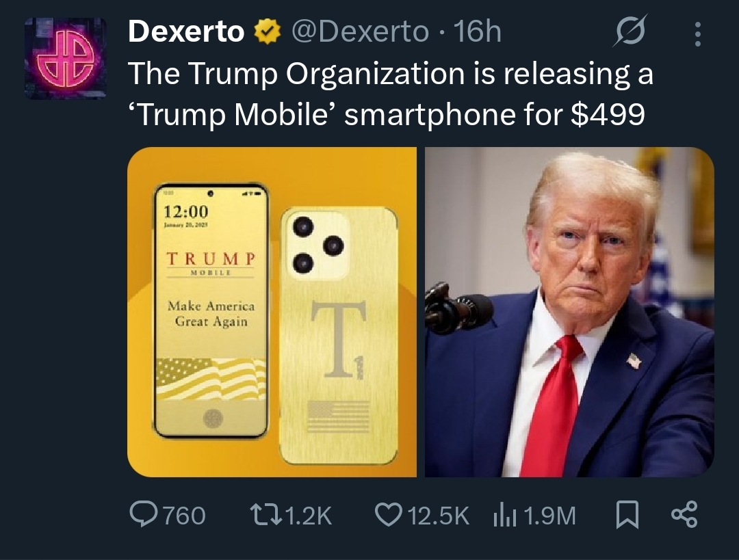The image size is (739, 560).
Task: Open Dexerto's profile avatar
Action: (x=65, y=58)
